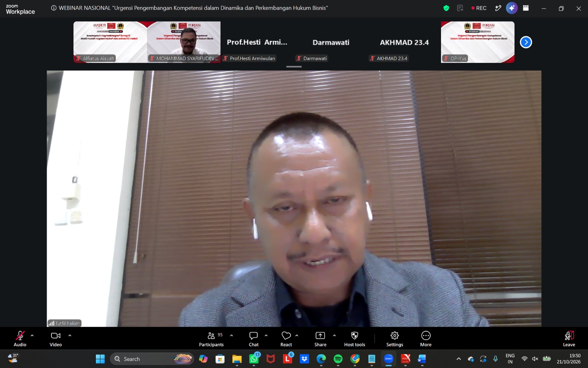Viewport: 588px width, 368px height.
Task: Open Google Chrome from the taskbar
Action: [x=355, y=359]
